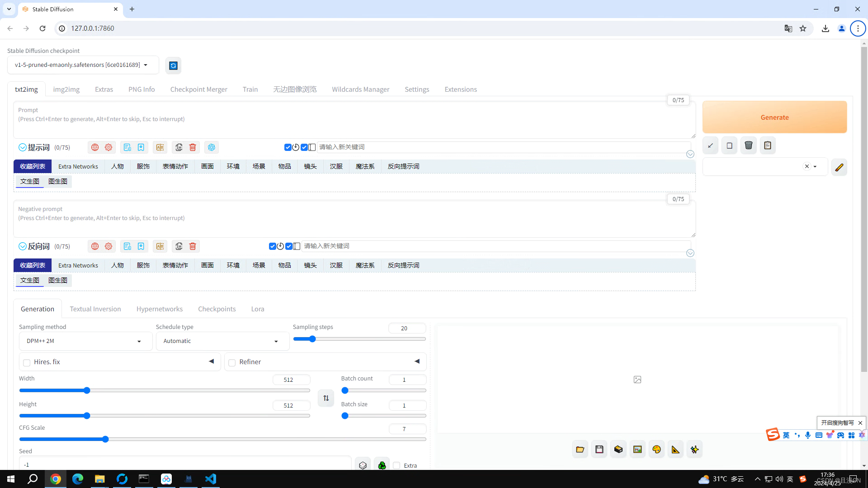Image resolution: width=868 pixels, height=488 pixels.
Task: Click the swap width and height arrow icon
Action: tap(325, 398)
